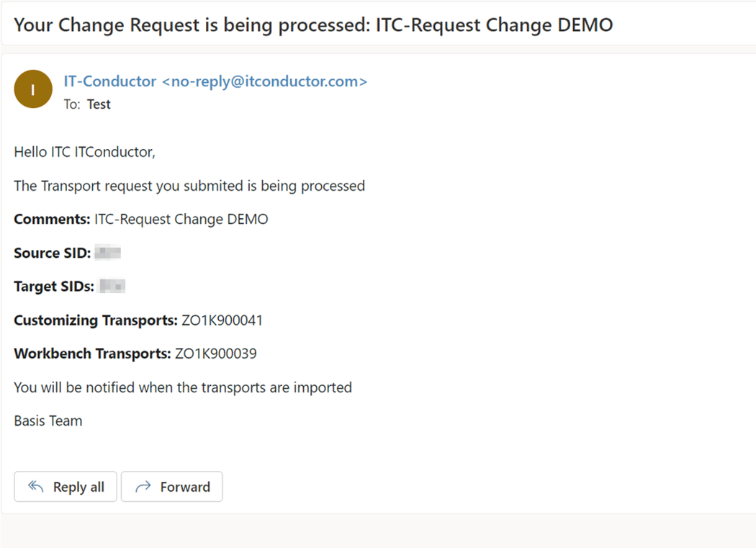This screenshot has height=548, width=756.
Task: Click the Forward arrow icon
Action: click(145, 486)
